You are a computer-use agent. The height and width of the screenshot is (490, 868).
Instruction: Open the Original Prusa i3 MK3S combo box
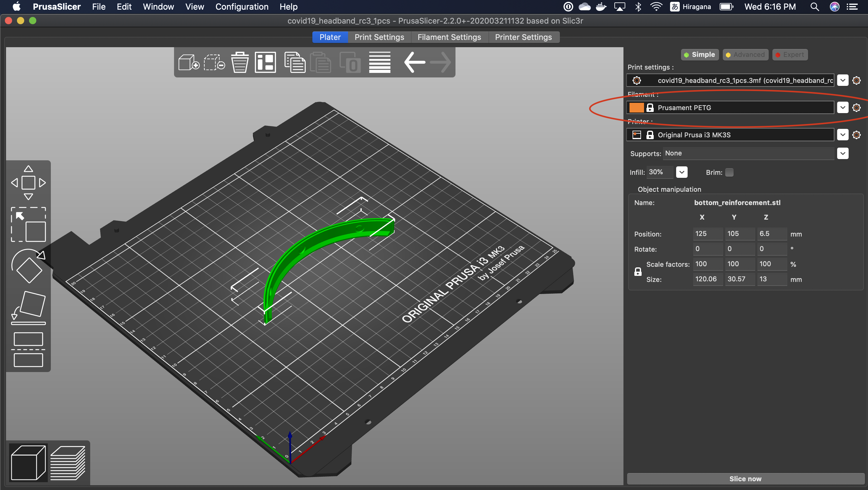(x=730, y=135)
